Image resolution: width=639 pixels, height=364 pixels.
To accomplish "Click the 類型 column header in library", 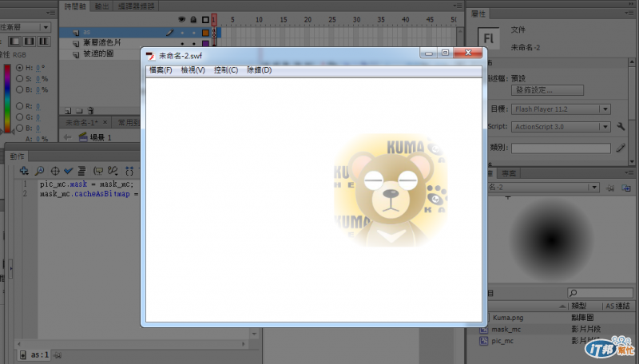I will 578,306.
